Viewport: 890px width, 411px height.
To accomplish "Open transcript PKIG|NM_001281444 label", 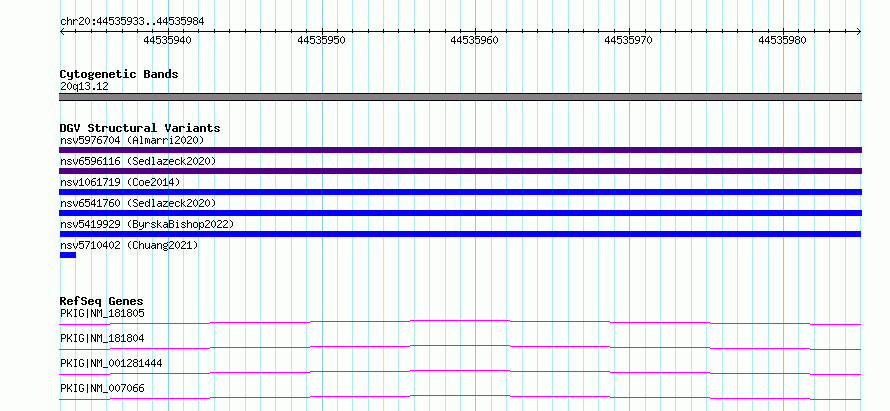I will 111,363.
